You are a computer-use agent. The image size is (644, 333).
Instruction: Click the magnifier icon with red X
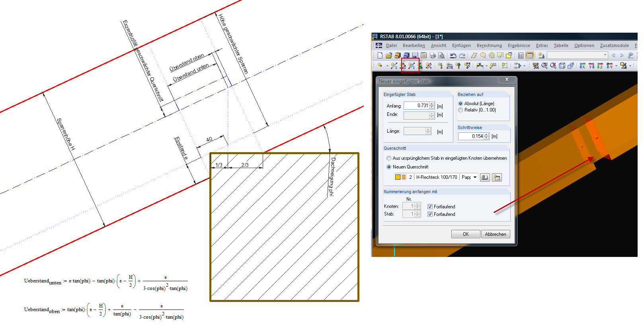tap(553, 65)
